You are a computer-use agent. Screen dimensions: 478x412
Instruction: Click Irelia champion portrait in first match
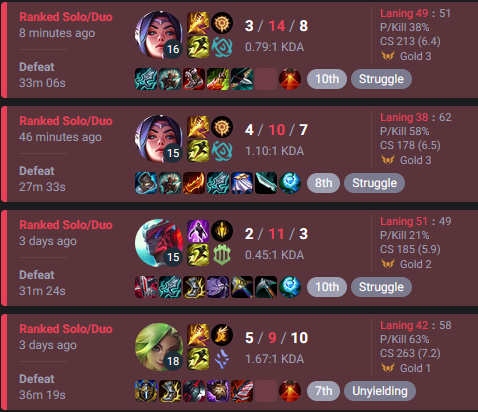coord(159,35)
